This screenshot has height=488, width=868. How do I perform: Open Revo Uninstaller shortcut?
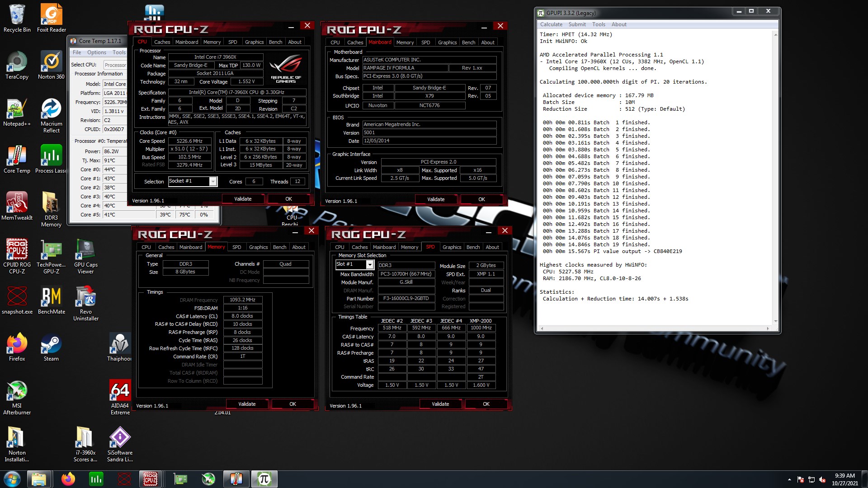[86, 303]
